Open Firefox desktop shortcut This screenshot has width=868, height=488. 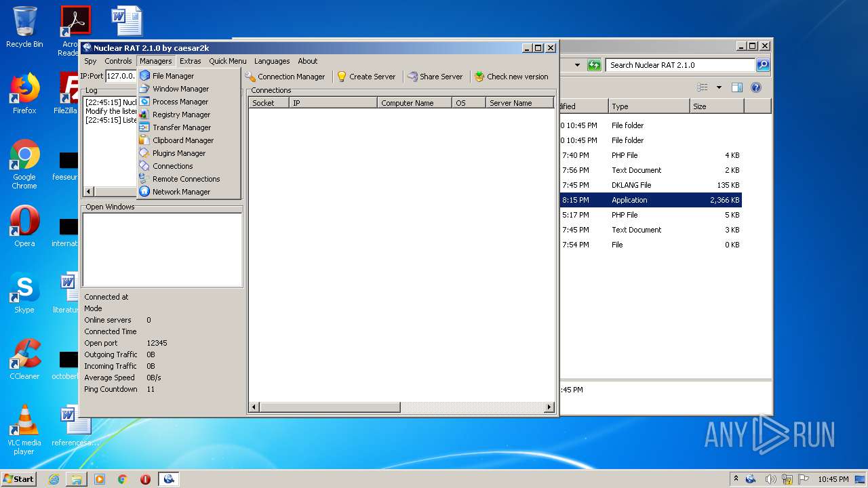pos(24,94)
